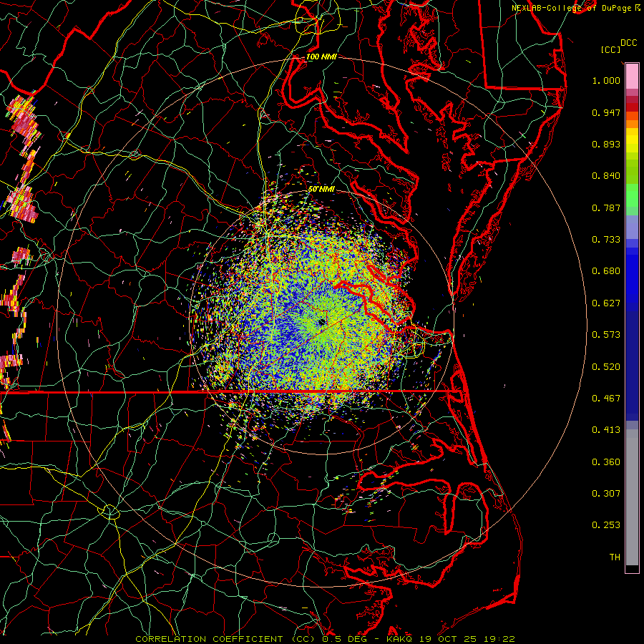Click the 0.787 legend value
The image size is (644, 644).
tap(606, 208)
